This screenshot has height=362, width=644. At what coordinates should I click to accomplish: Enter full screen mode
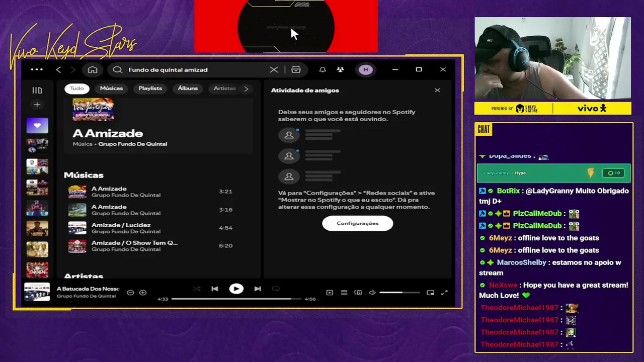click(444, 293)
